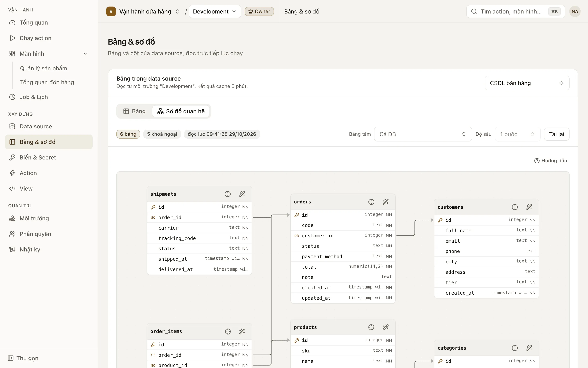Click the tracking_code row in shipments
The image size is (588, 368).
pos(199,238)
